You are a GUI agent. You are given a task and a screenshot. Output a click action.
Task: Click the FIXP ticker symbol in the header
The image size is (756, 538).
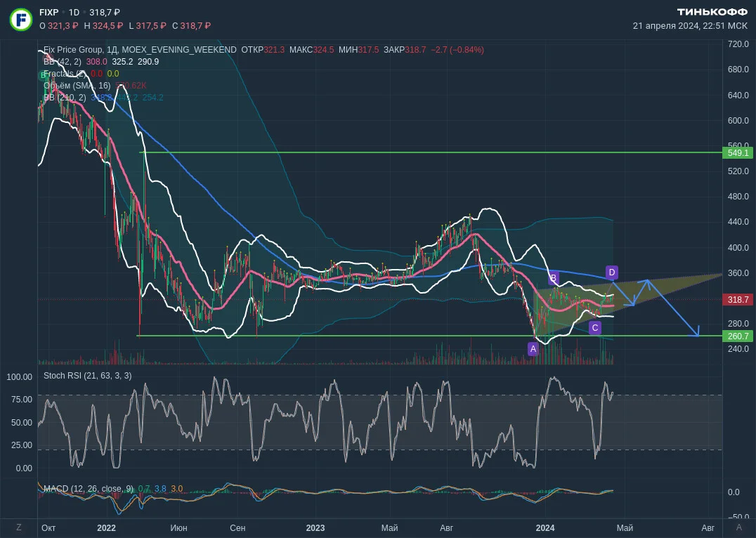[49, 13]
